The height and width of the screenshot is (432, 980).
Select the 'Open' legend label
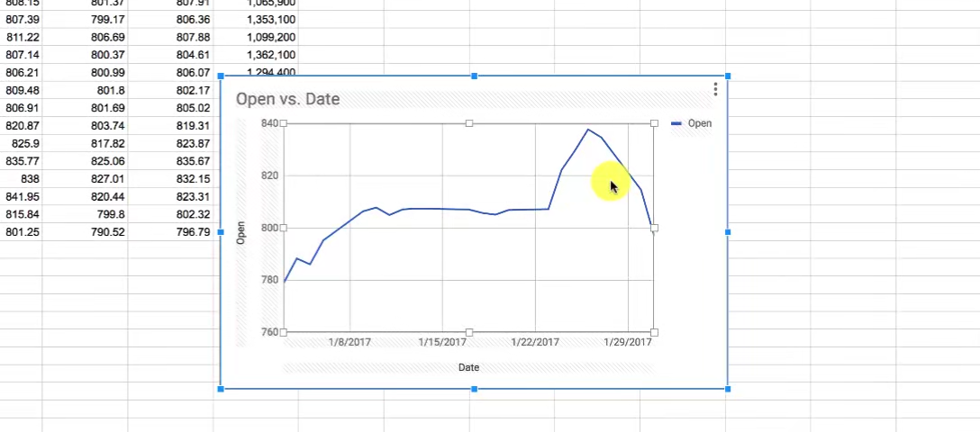tap(699, 123)
